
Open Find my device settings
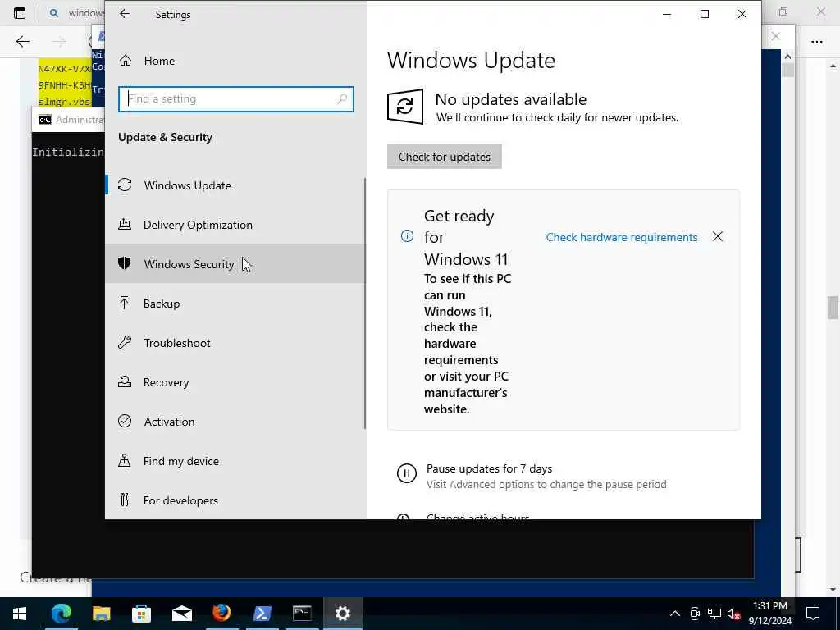click(235, 461)
